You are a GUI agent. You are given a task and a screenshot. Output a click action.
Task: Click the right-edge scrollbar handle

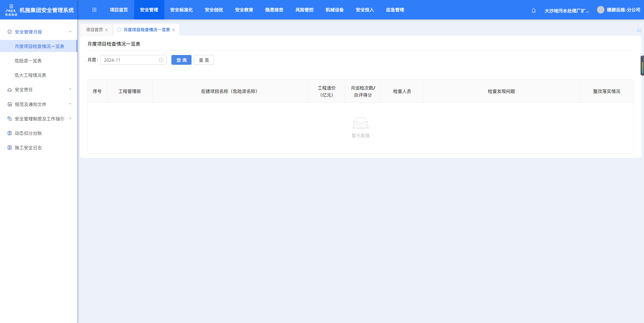642,66
